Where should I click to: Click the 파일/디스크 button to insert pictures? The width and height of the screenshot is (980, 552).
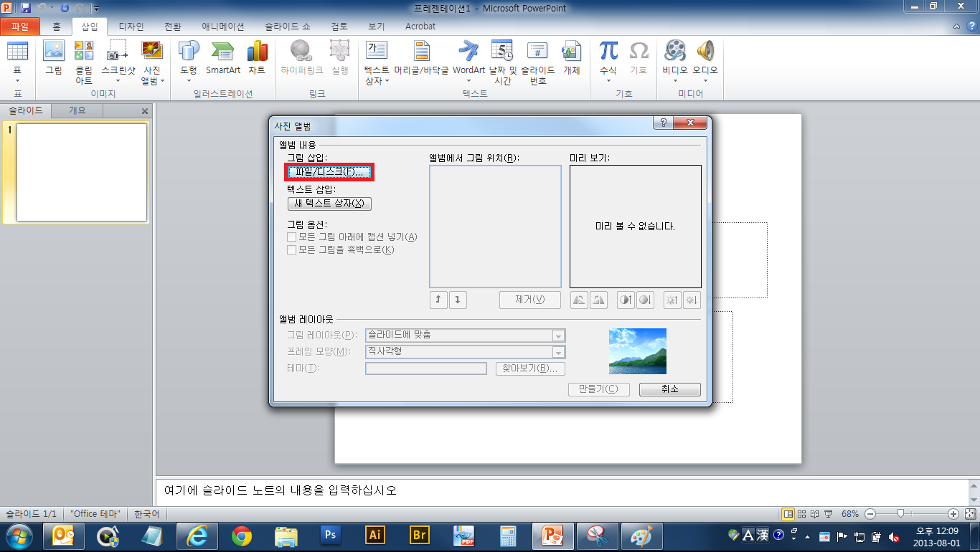(330, 172)
